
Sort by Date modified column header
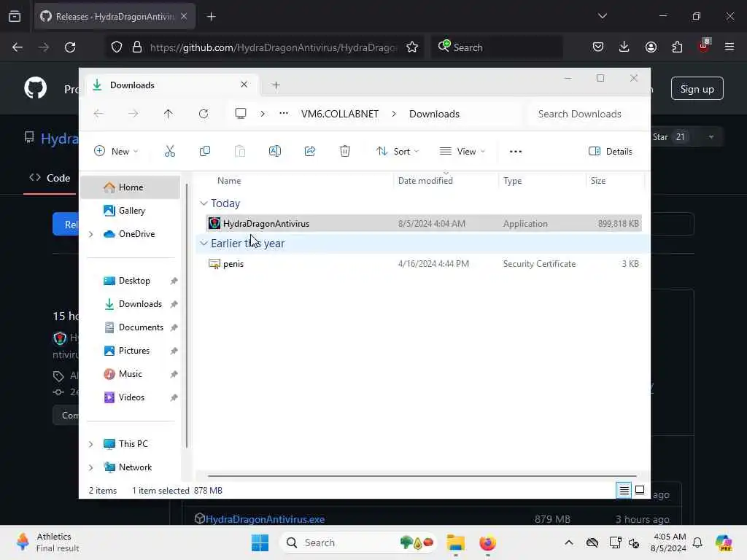point(425,181)
